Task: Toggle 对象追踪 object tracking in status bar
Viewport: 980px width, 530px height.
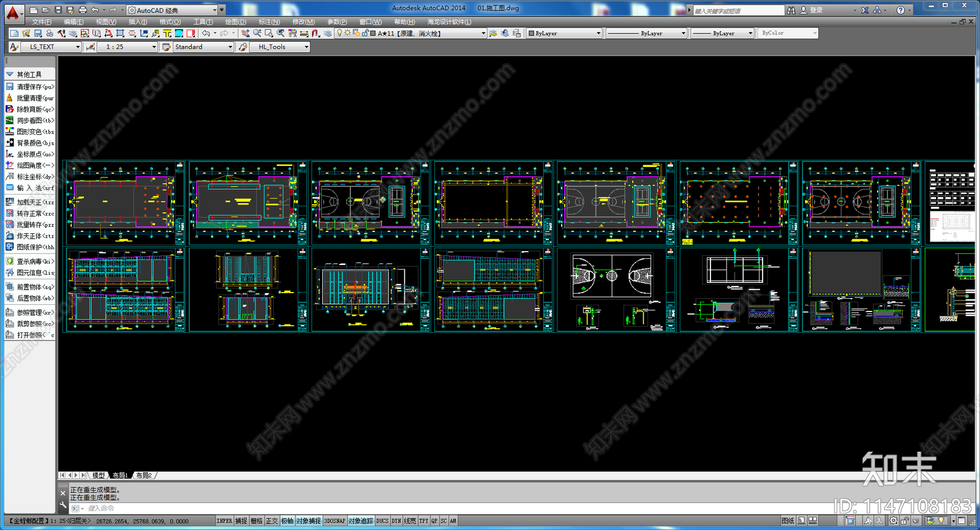Action: coord(361,521)
